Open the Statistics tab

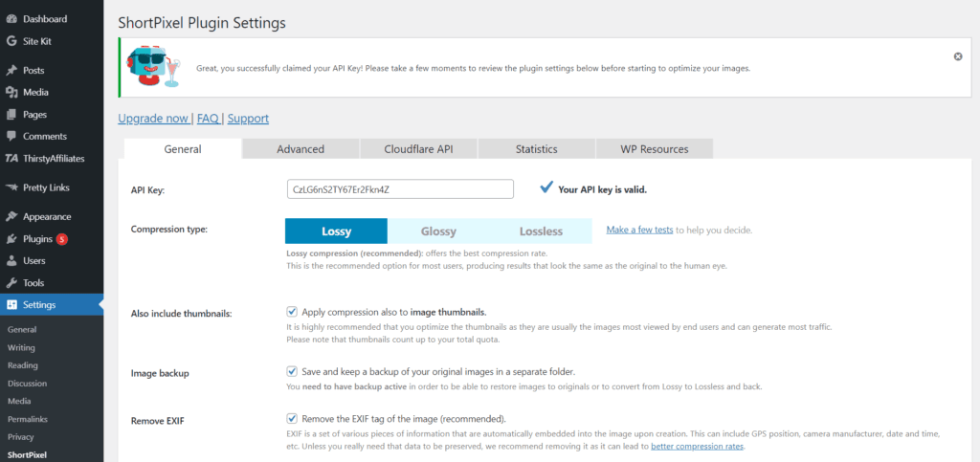(536, 149)
